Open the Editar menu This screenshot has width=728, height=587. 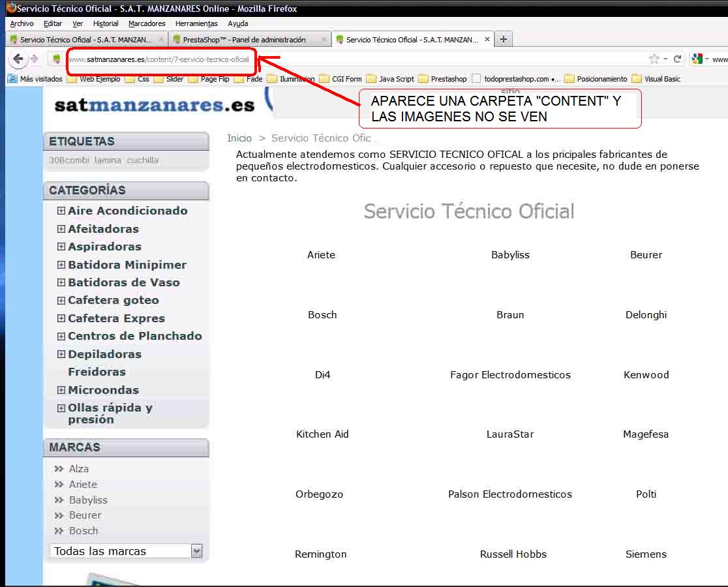coord(52,23)
